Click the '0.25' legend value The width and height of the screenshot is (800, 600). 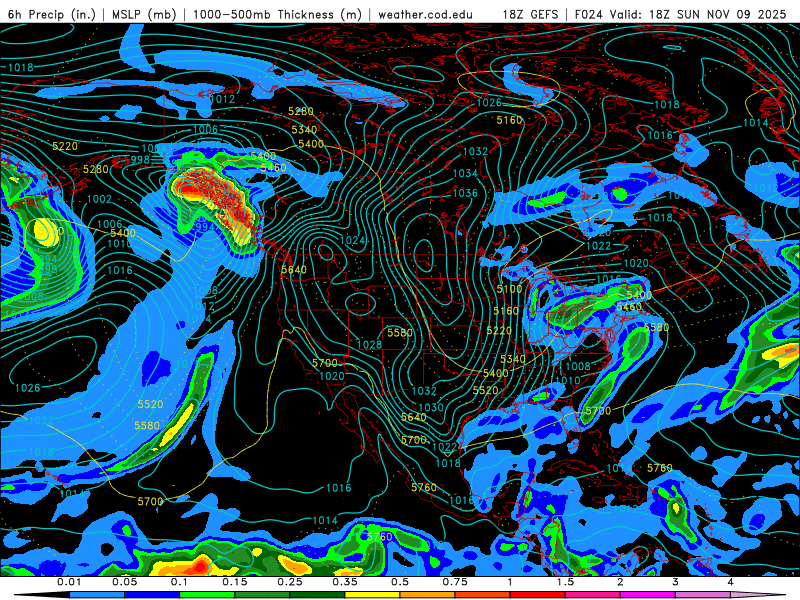click(x=290, y=582)
